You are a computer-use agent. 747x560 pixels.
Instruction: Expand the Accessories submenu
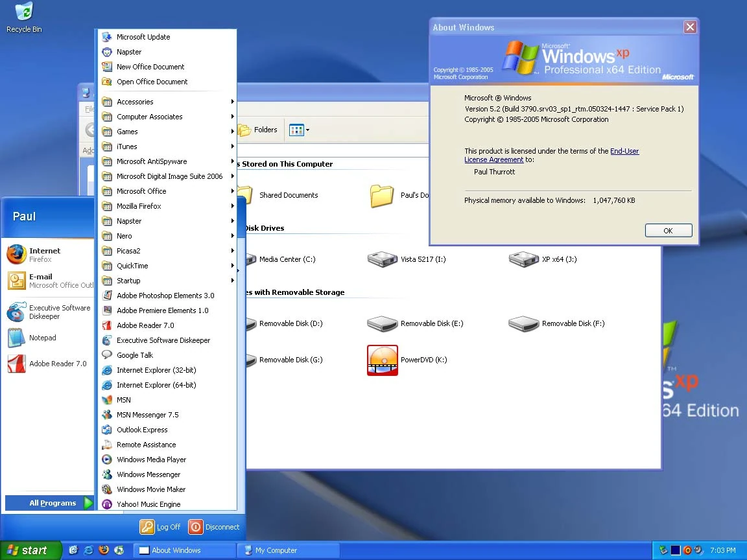pos(135,102)
